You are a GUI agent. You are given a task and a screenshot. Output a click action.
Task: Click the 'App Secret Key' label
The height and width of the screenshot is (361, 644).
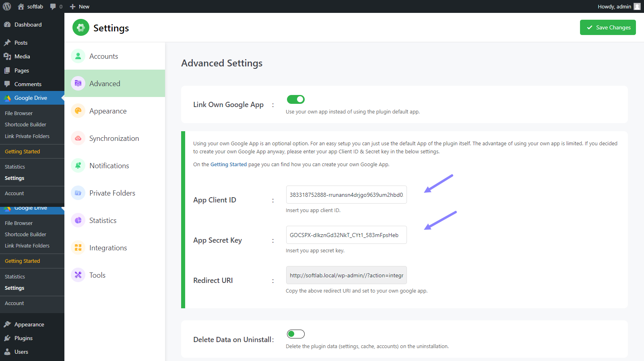[x=217, y=240]
